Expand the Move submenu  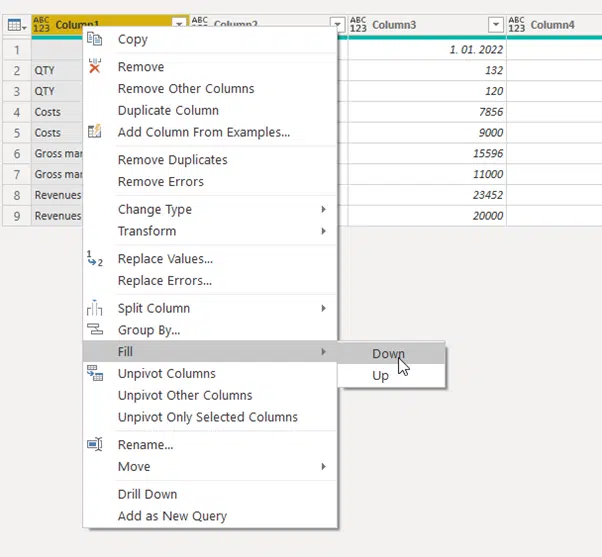(210, 466)
